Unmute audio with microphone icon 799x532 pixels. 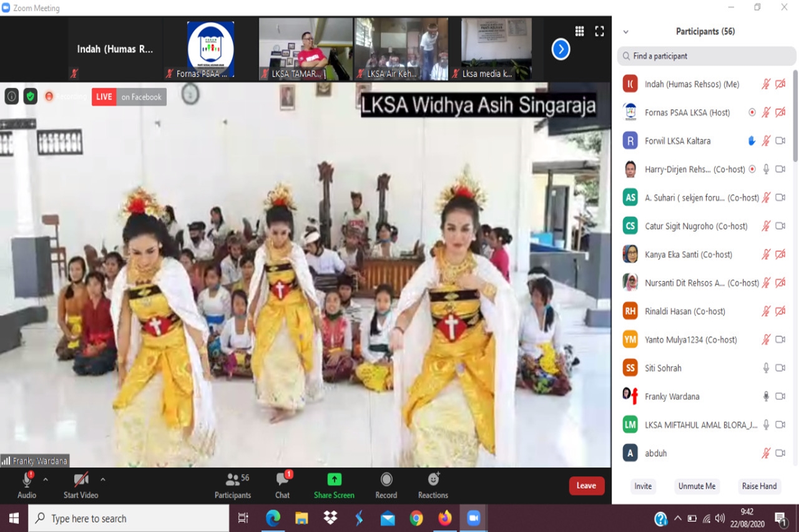click(27, 480)
